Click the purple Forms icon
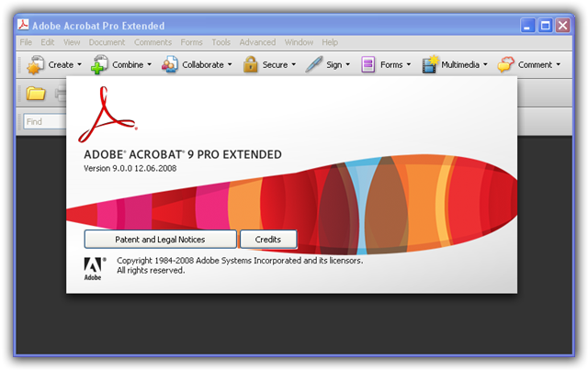This screenshot has height=370, width=588. coord(367,64)
